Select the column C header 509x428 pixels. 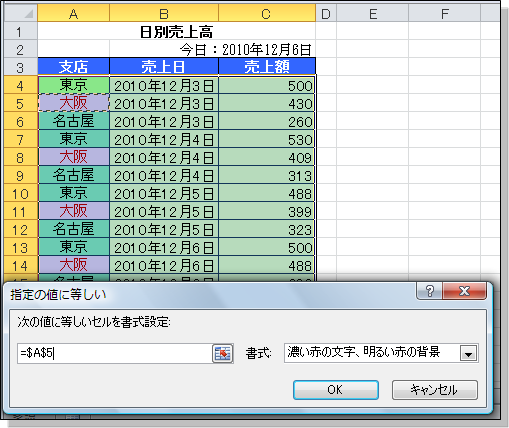click(x=267, y=14)
